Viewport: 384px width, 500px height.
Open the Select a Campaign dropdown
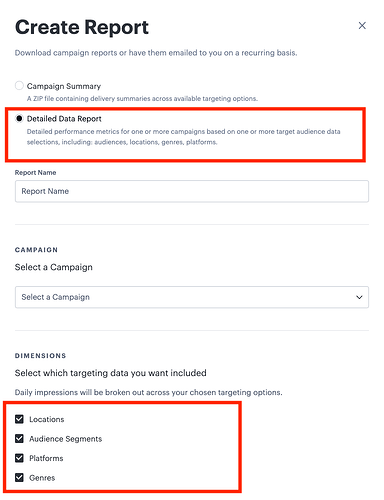(x=192, y=297)
